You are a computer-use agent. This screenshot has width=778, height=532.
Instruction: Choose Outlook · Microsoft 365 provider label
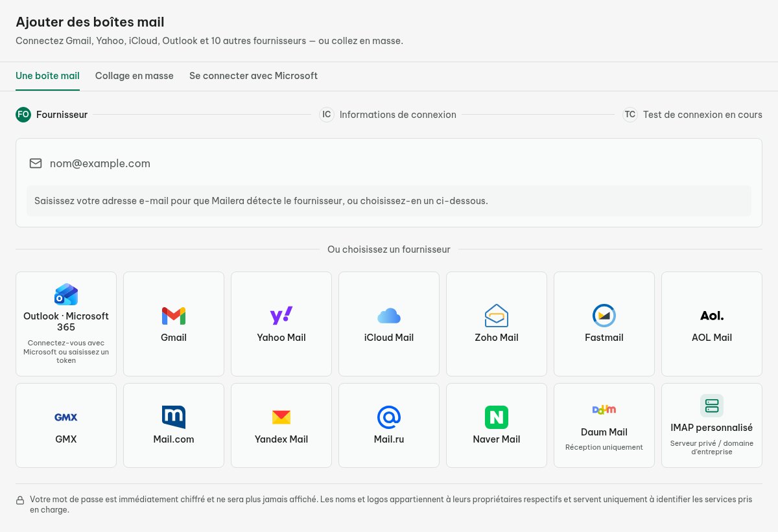[66, 321]
